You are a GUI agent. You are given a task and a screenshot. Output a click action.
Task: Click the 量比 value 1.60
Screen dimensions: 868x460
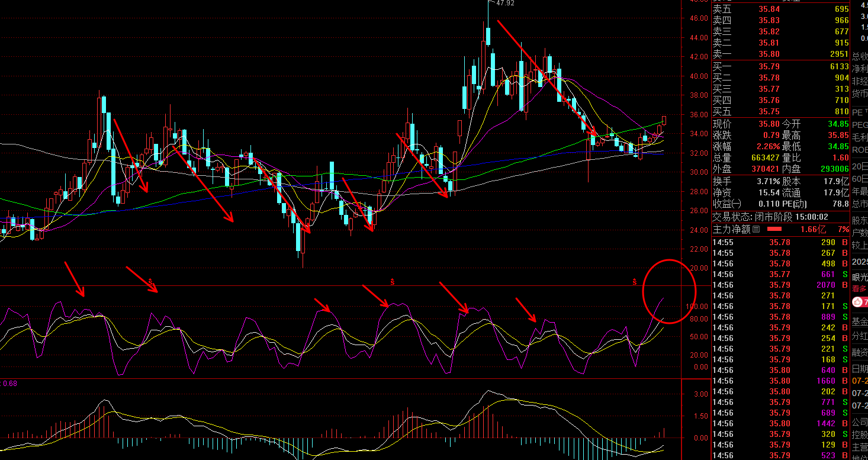point(841,158)
